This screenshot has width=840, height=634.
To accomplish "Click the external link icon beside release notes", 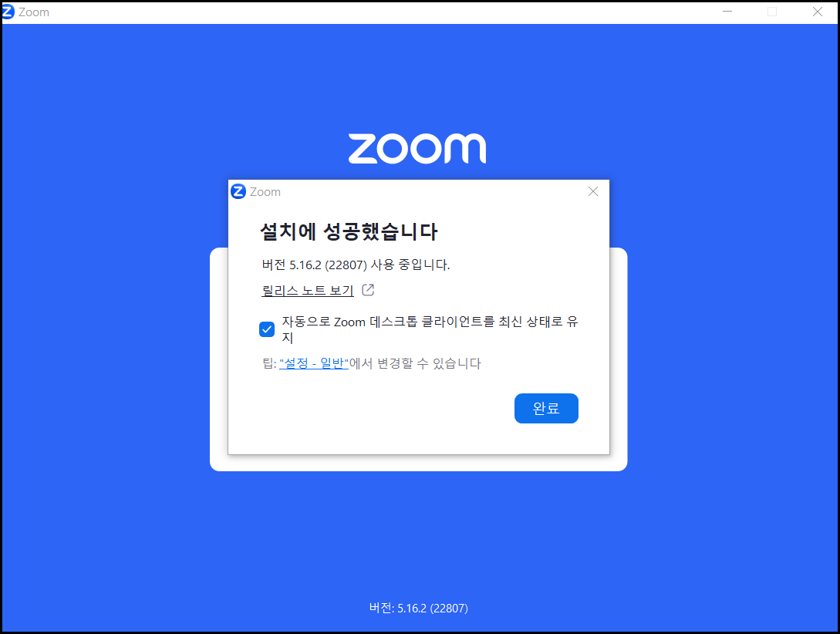I will coord(368,290).
